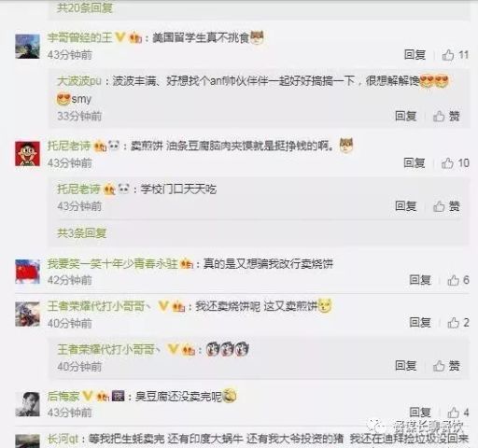Click 后悔家's black-and-white avatar

27,404
